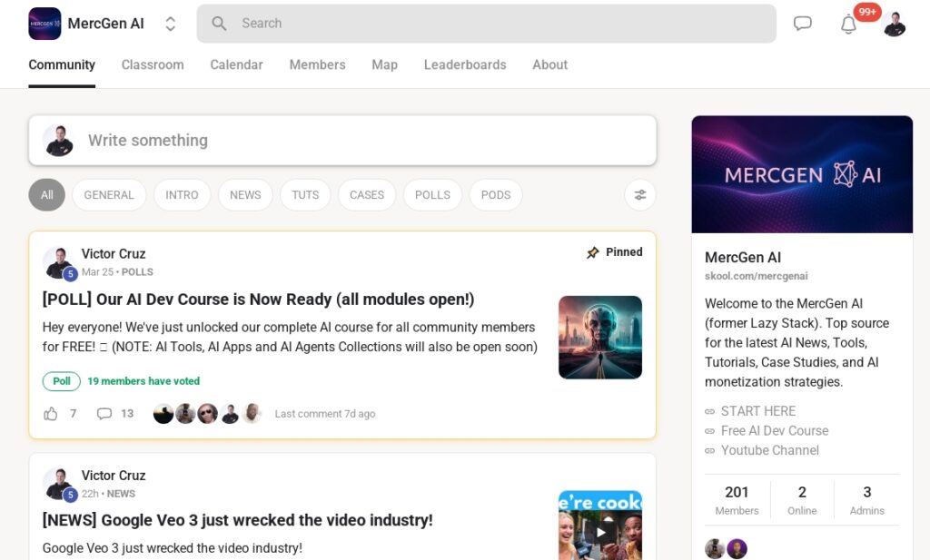Viewport: 930px width, 560px height.
Task: Click the POLLS category label on pinned post
Action: [x=137, y=272]
